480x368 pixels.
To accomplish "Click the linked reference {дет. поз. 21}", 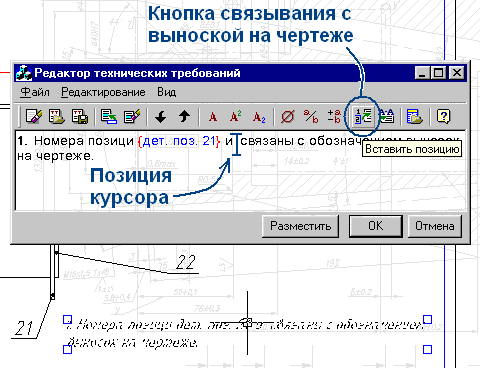I will (179, 141).
